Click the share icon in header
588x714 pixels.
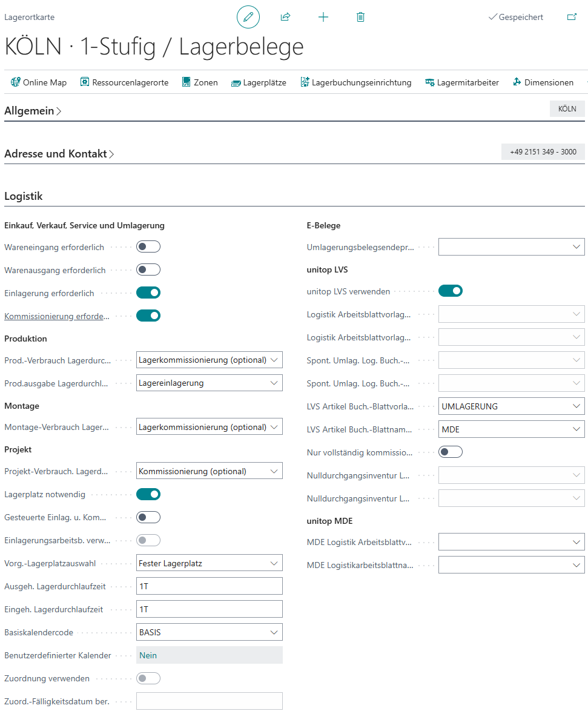(286, 17)
